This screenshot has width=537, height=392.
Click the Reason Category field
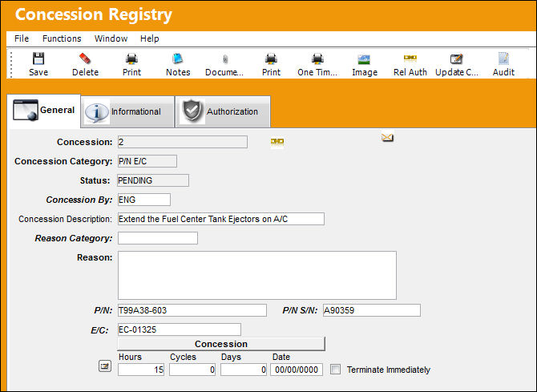tap(158, 238)
